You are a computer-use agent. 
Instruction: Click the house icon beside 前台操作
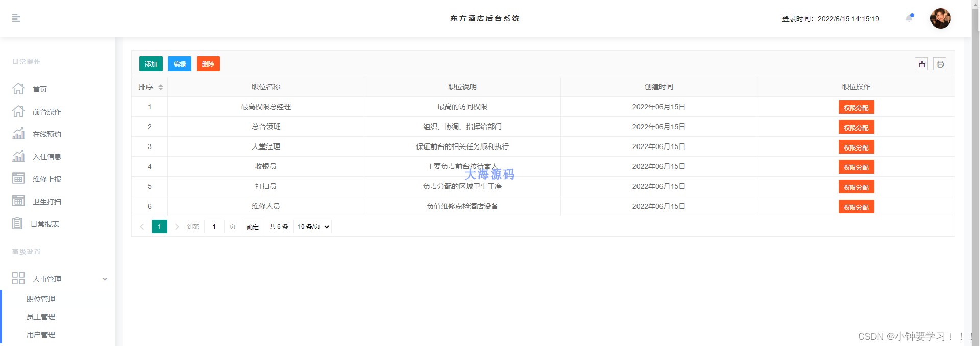click(18, 111)
